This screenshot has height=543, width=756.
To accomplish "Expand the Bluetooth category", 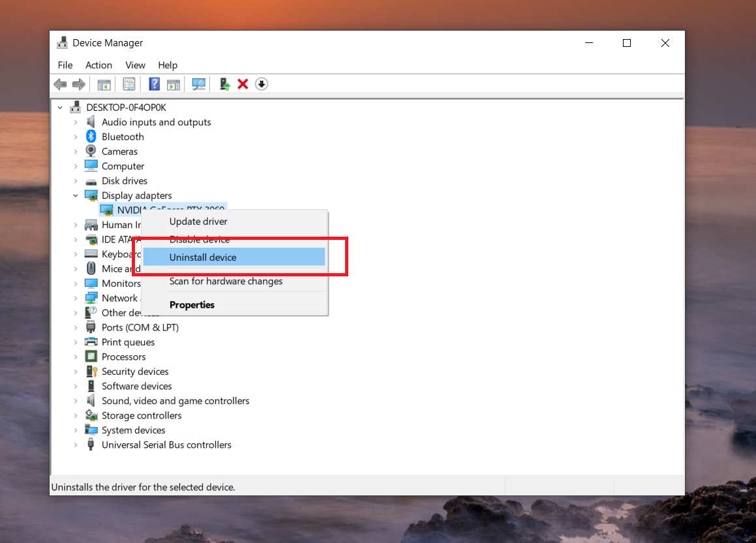I will tap(76, 136).
